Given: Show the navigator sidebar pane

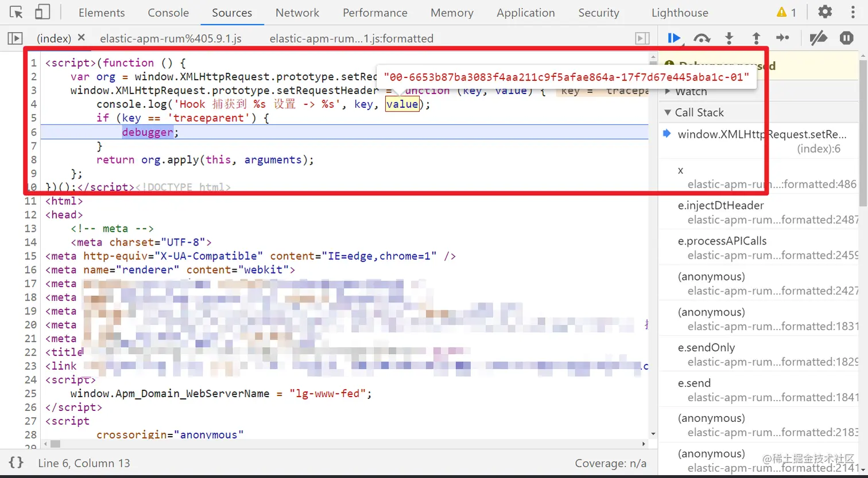Looking at the screenshot, I should pyautogui.click(x=15, y=38).
